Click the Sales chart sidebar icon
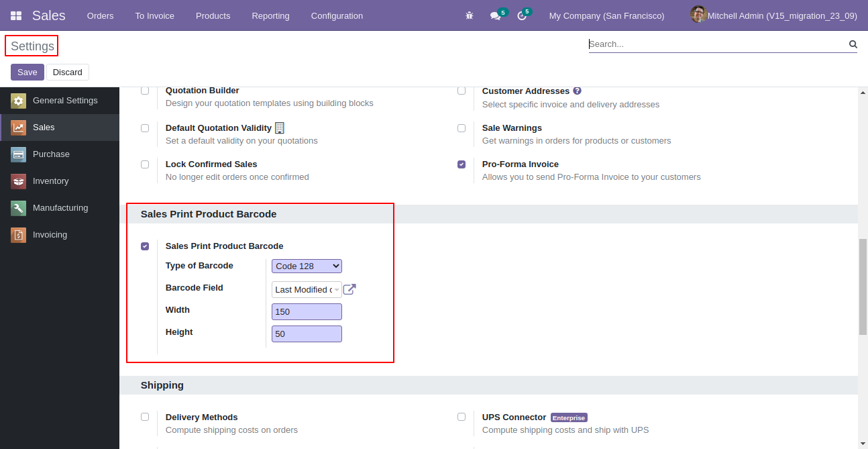Viewport: 868px width, 449px height. (x=19, y=128)
